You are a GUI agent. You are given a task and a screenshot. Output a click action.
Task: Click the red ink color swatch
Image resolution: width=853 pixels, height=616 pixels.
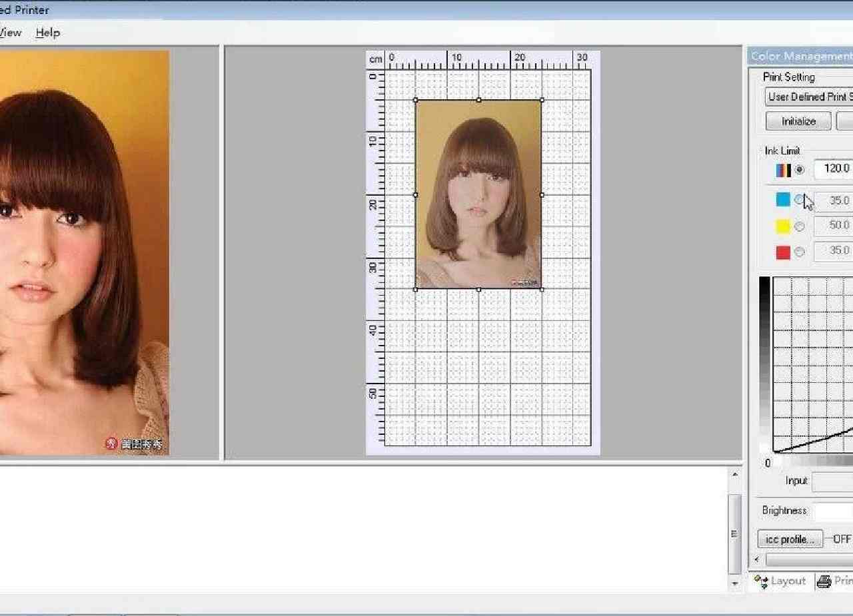(x=783, y=252)
